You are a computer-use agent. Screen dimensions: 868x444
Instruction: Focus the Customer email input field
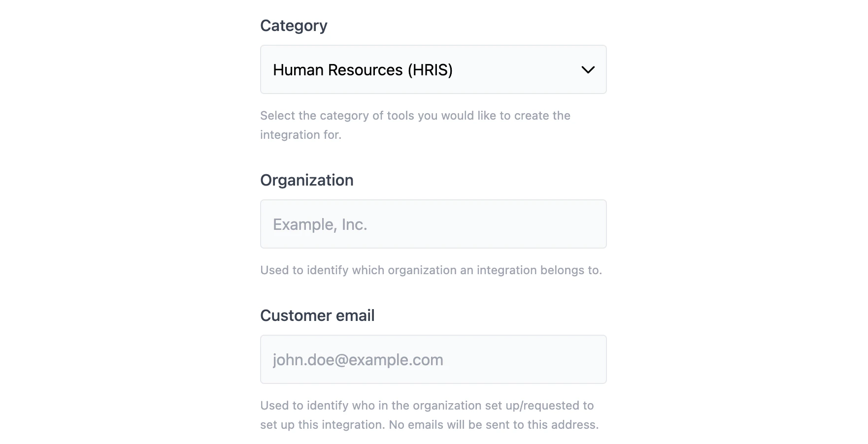click(x=433, y=359)
